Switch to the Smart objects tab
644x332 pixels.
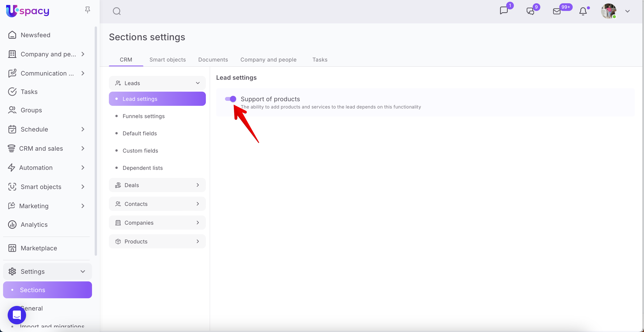(168, 59)
